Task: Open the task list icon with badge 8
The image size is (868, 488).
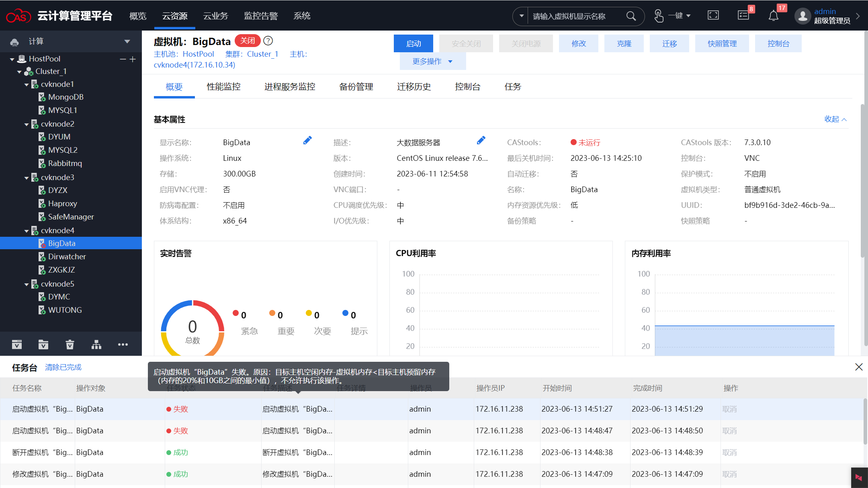Action: pos(743,16)
